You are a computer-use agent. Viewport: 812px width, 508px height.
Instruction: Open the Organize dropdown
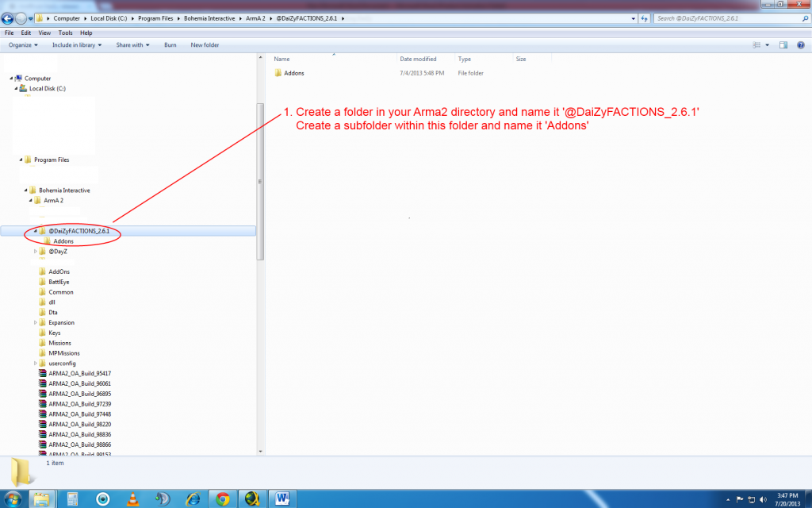[x=23, y=45]
